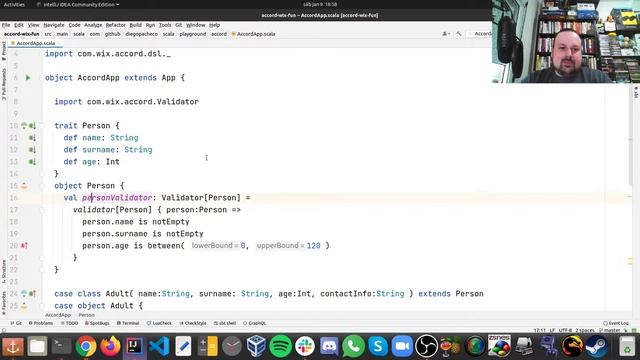
Task: Open the Navigate menu
Action: [x=54, y=25]
